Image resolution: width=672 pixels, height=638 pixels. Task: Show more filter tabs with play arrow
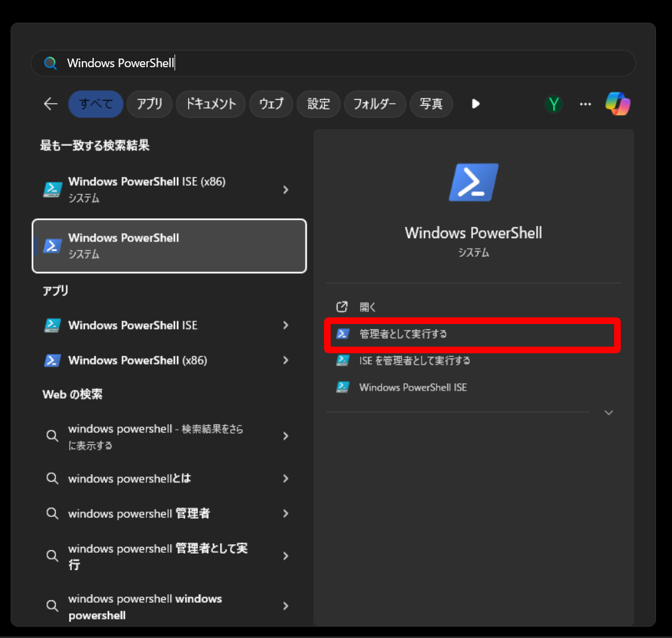[x=475, y=104]
